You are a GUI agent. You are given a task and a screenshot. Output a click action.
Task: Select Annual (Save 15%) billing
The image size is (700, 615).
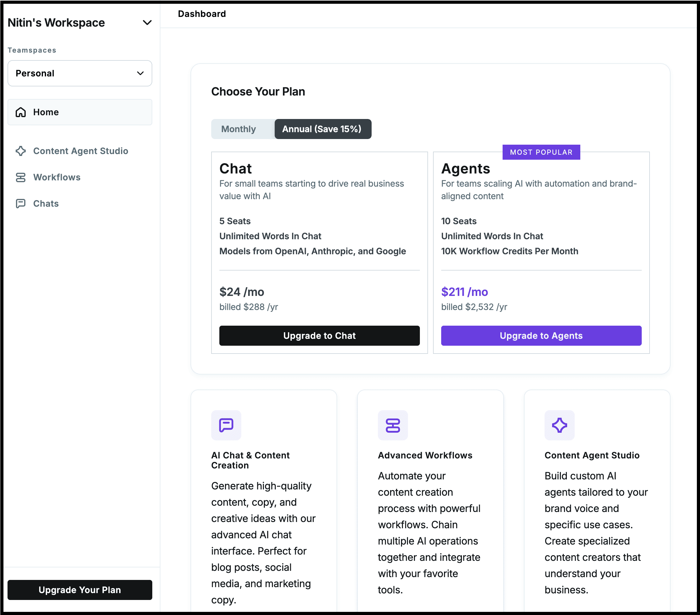click(321, 129)
